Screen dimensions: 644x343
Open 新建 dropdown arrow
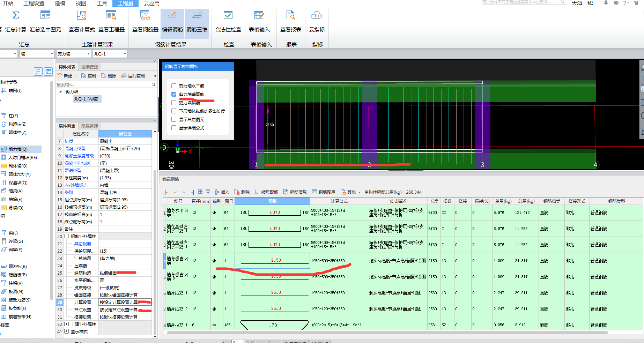pyautogui.click(x=76, y=76)
